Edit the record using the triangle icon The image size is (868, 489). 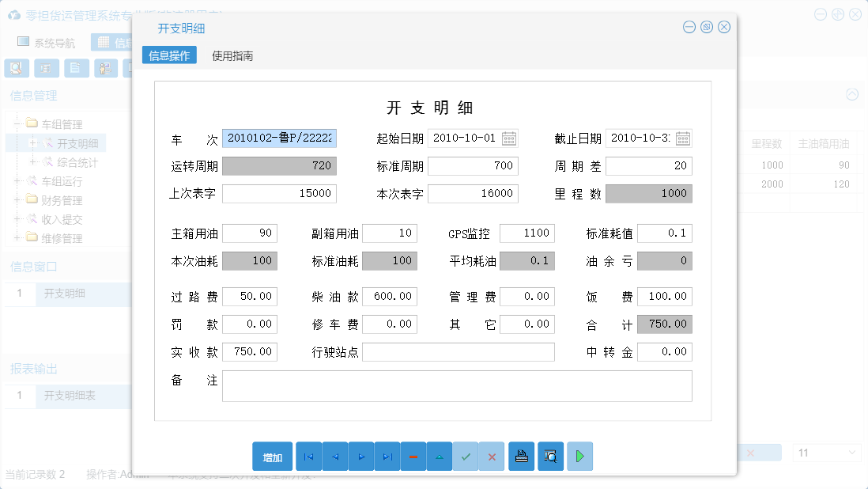[x=440, y=457]
